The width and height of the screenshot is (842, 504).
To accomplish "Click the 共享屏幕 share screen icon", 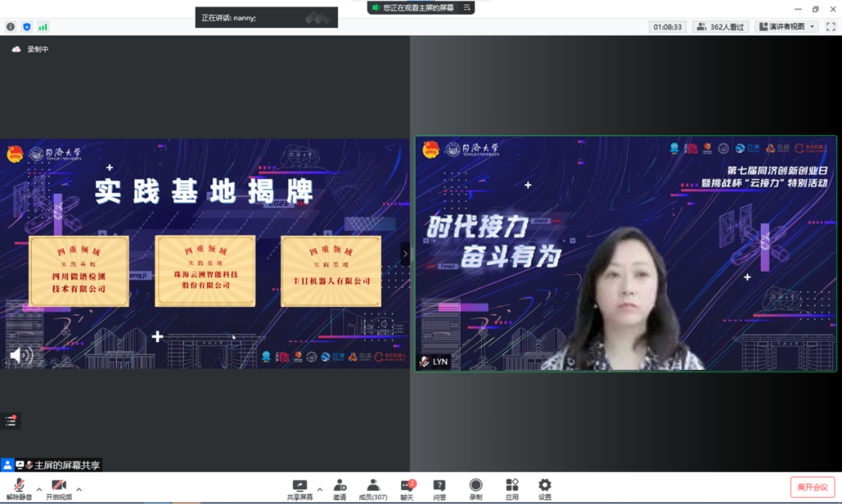I will point(299,488).
